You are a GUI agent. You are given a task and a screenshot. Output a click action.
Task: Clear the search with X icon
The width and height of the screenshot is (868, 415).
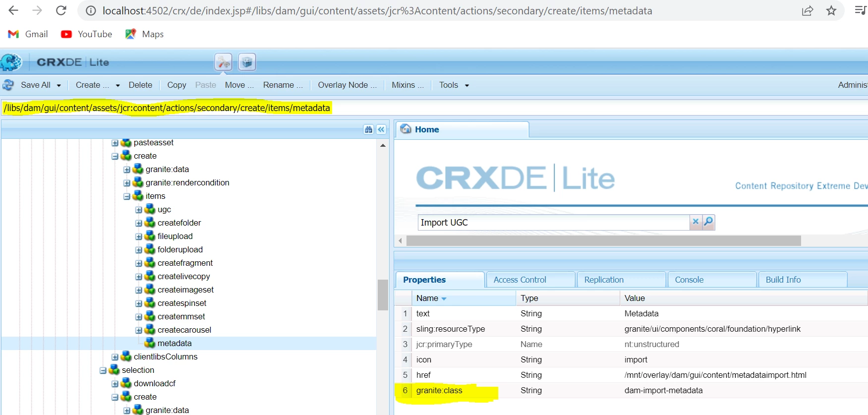pyautogui.click(x=696, y=222)
